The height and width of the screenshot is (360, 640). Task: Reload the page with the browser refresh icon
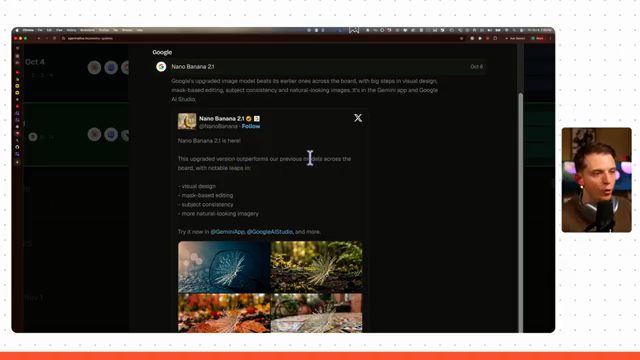point(54,38)
